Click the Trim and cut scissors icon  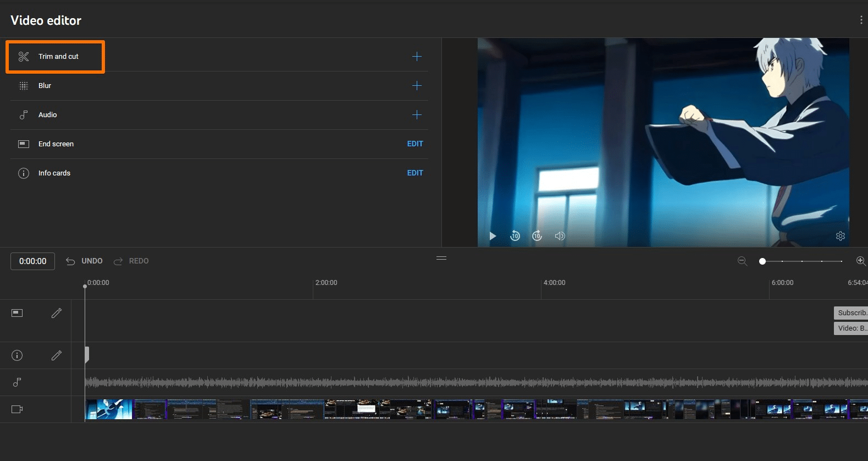[24, 57]
